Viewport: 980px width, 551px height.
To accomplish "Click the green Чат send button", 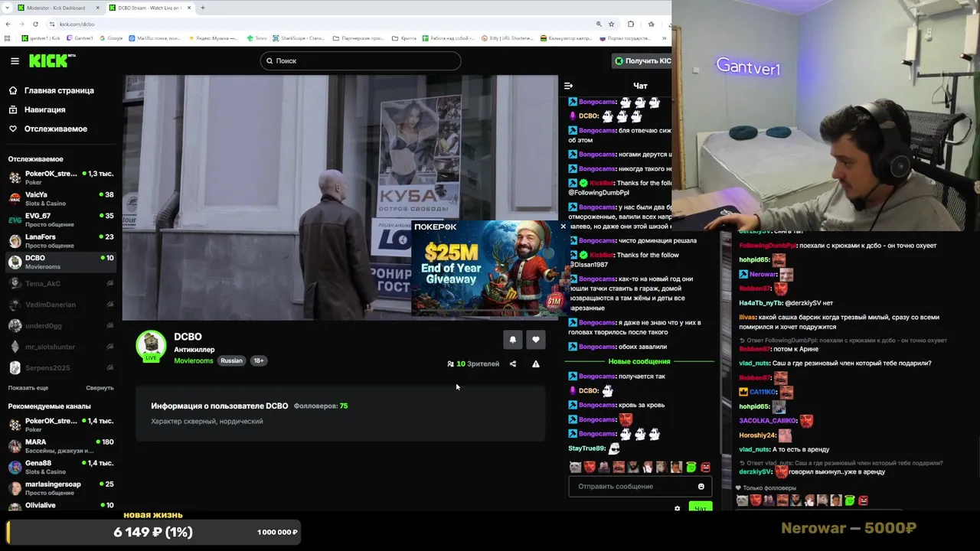I will (701, 507).
